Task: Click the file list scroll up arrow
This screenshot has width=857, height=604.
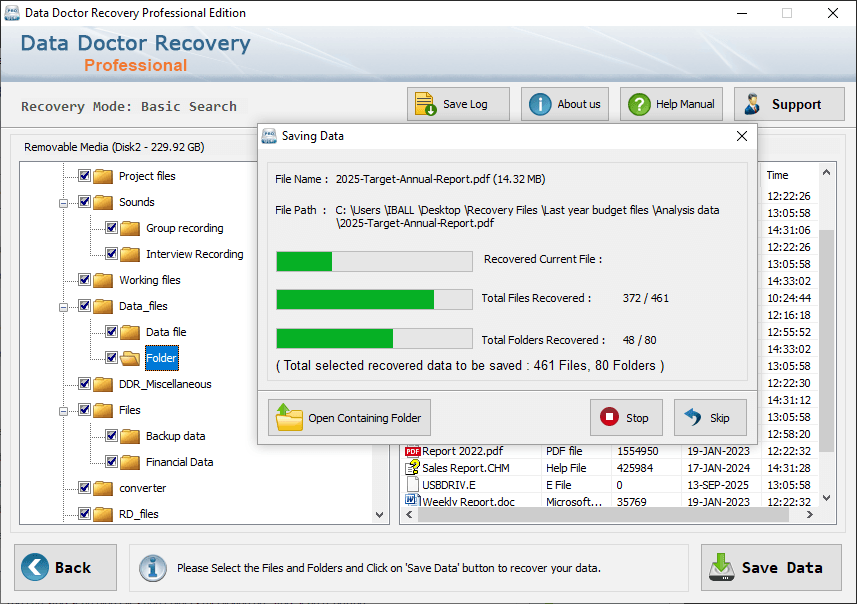Action: (x=826, y=173)
